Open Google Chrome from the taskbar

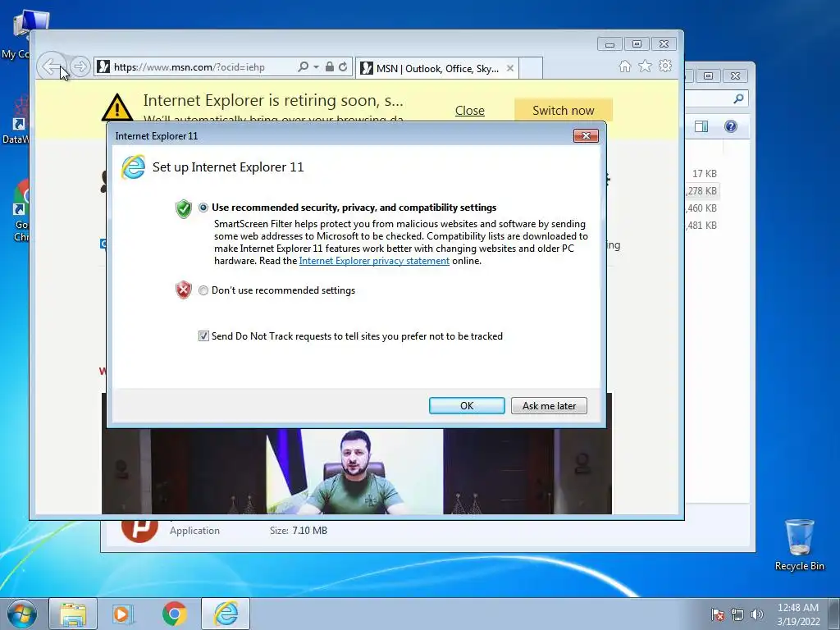pyautogui.click(x=174, y=614)
